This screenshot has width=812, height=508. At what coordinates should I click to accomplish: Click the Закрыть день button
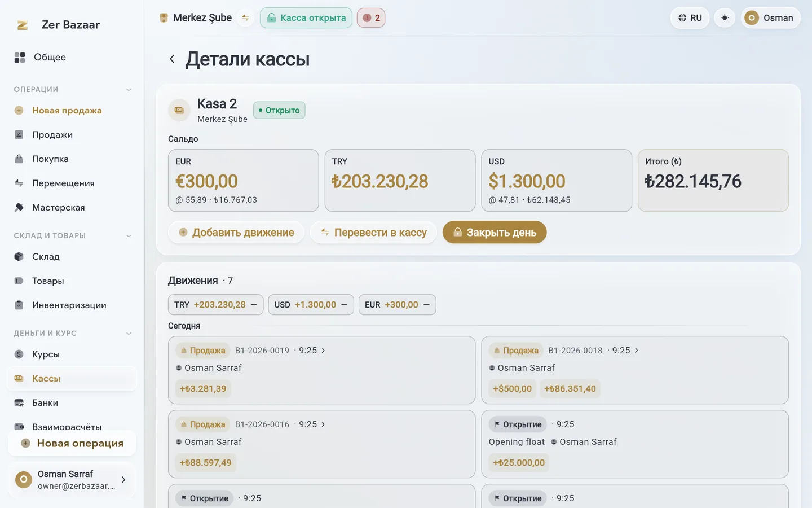point(495,233)
